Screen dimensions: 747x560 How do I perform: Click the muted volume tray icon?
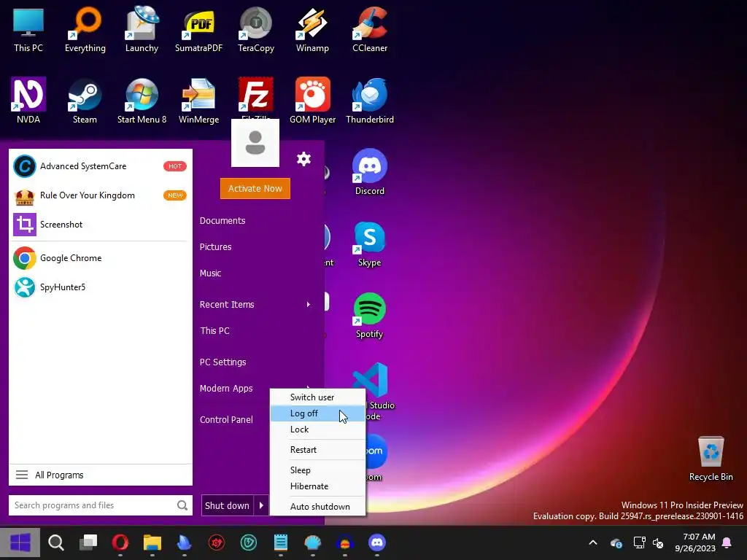pos(658,542)
